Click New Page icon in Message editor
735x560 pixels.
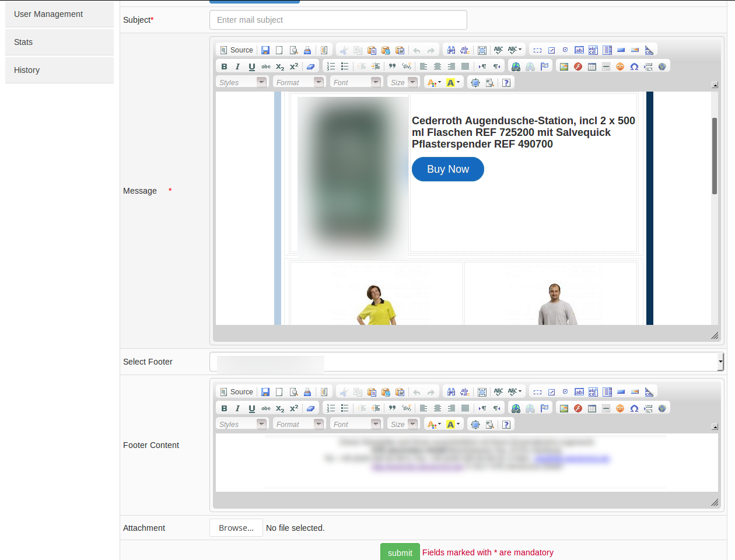click(279, 50)
